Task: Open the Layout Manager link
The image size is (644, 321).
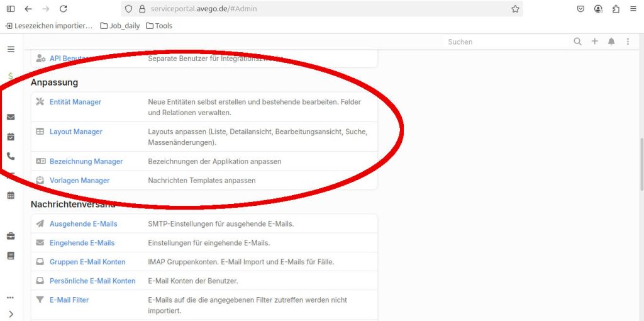Action: pos(76,132)
